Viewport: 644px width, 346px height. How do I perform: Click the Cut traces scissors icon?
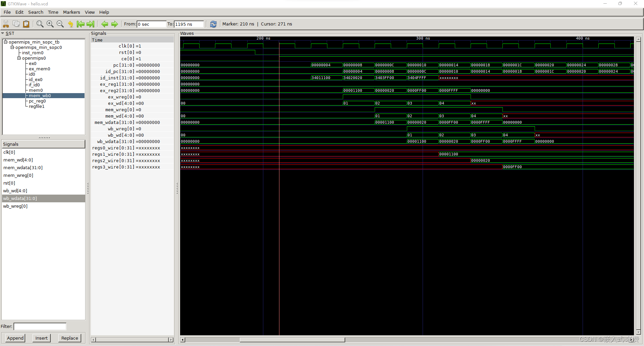click(x=6, y=24)
